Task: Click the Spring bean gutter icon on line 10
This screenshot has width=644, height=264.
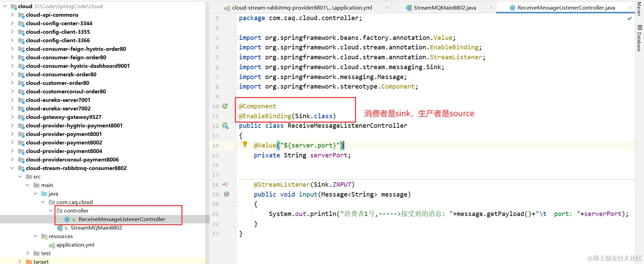Action: 225,106
